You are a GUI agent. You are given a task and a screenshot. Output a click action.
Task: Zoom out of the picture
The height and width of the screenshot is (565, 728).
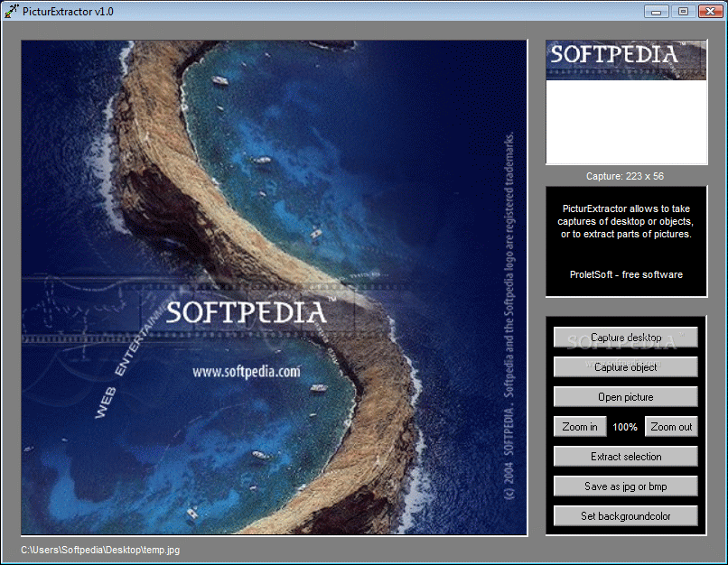coord(671,426)
